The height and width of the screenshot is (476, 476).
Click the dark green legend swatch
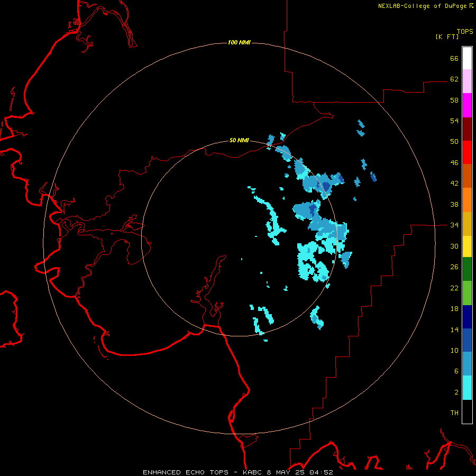pos(467,269)
